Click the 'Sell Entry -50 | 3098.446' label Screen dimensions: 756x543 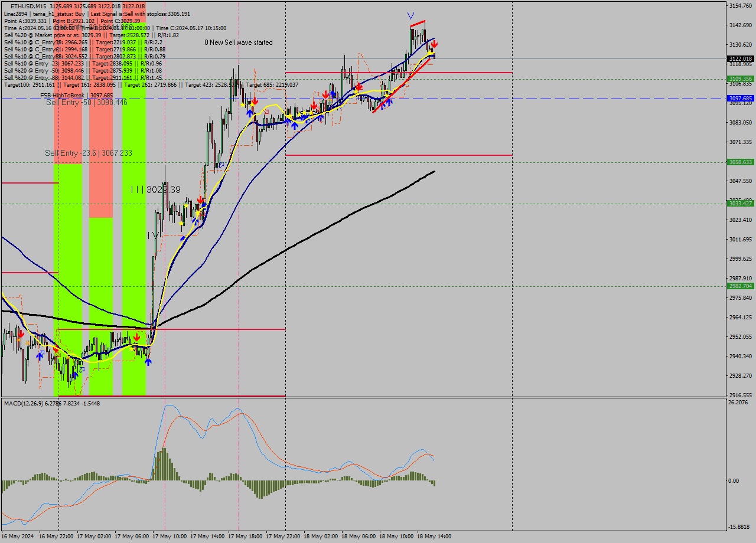click(x=87, y=102)
